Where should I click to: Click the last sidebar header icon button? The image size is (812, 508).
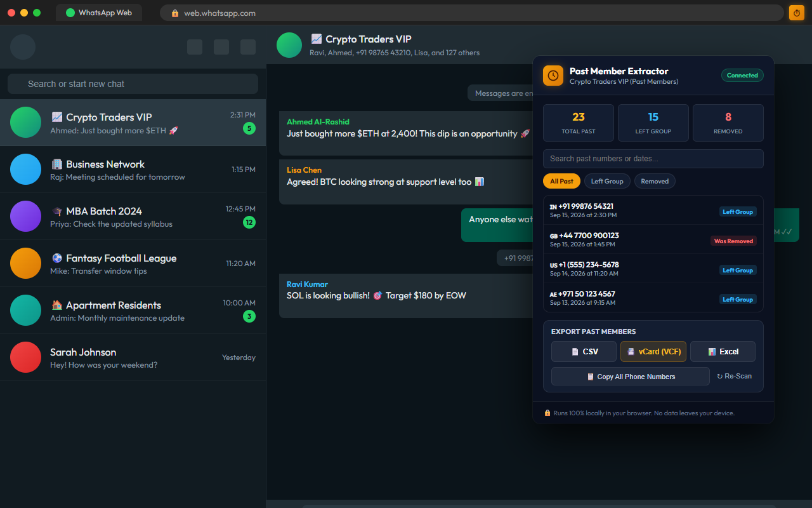point(248,47)
